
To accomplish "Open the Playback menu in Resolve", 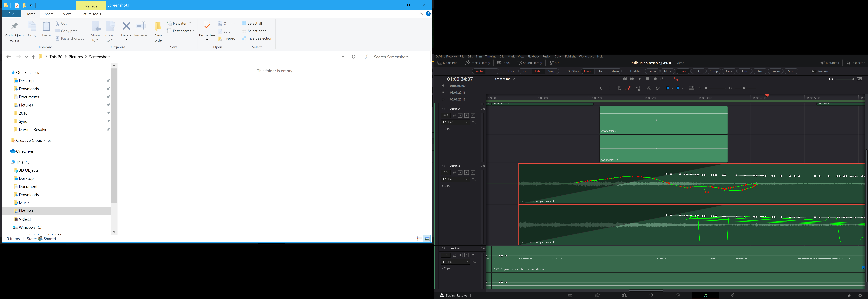I will 533,56.
